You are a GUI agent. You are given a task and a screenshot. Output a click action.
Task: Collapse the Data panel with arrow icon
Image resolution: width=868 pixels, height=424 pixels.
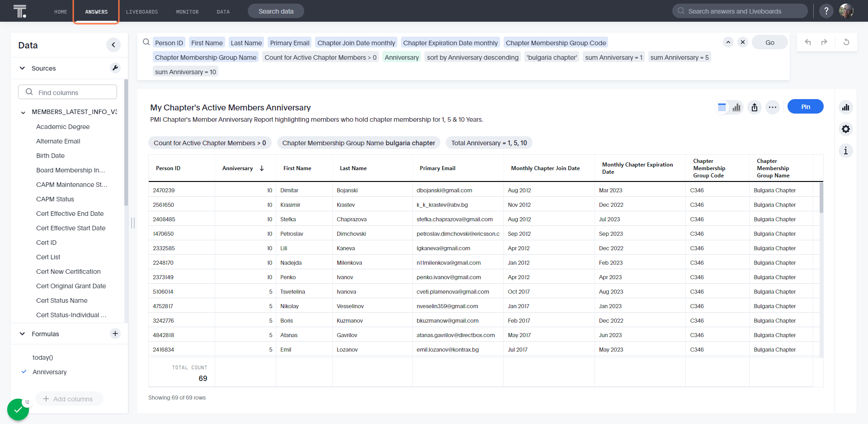click(113, 45)
